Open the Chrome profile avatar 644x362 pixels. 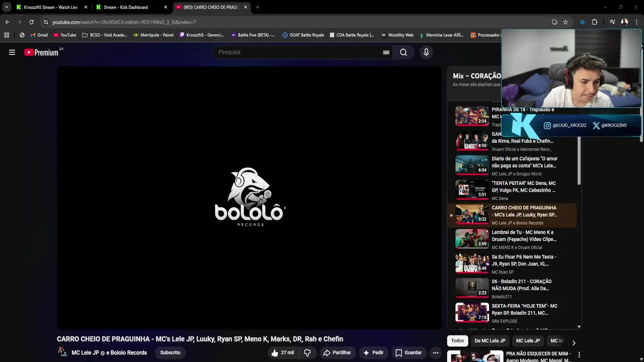pyautogui.click(x=624, y=22)
